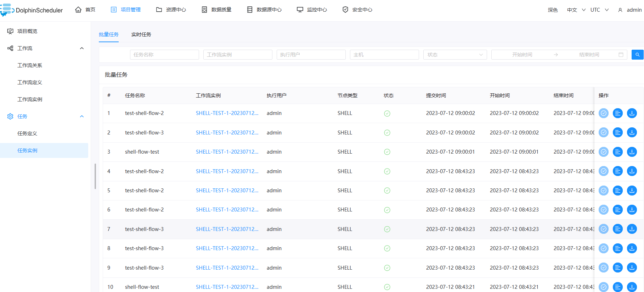644x292 pixels.
Task: View log for row 6 task
Action: (x=618, y=210)
